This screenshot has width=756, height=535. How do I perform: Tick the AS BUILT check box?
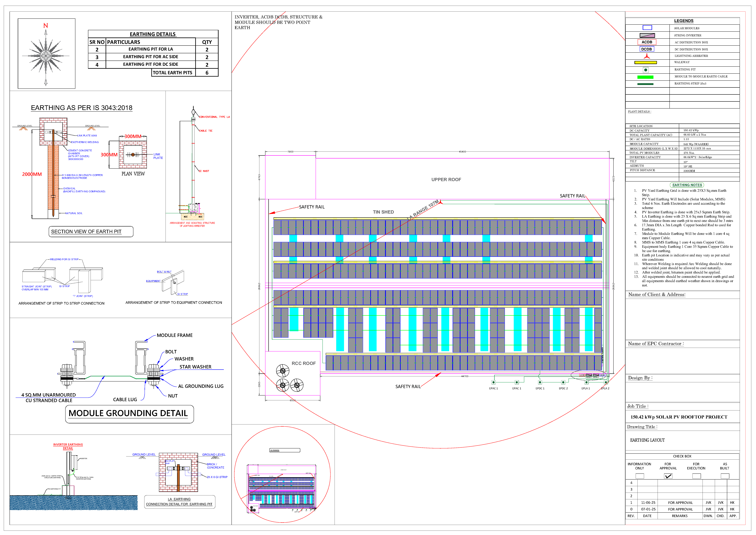pyautogui.click(x=725, y=476)
